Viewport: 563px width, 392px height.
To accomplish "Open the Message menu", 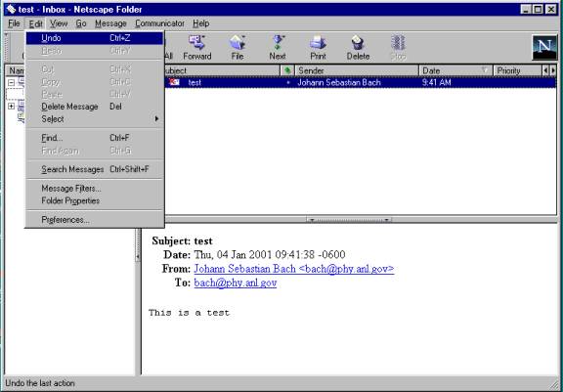I will [x=110, y=23].
